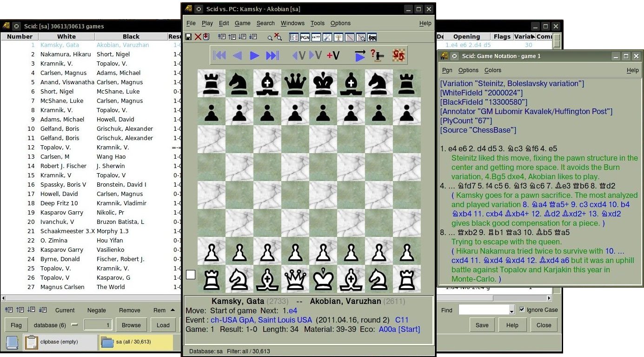Open Colors menu in Game Notation window
Image resolution: width=644 pixels, height=357 pixels.
click(x=493, y=70)
